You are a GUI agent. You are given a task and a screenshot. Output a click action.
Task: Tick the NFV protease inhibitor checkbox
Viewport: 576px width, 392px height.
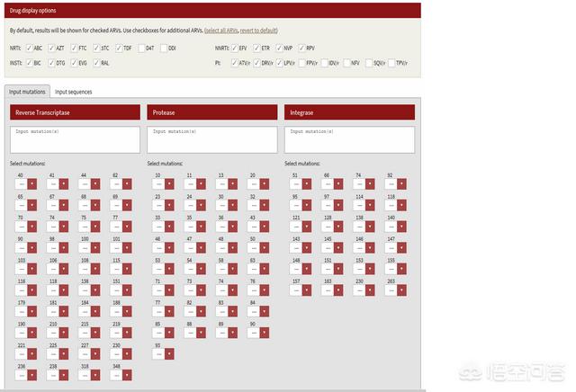[346, 63]
